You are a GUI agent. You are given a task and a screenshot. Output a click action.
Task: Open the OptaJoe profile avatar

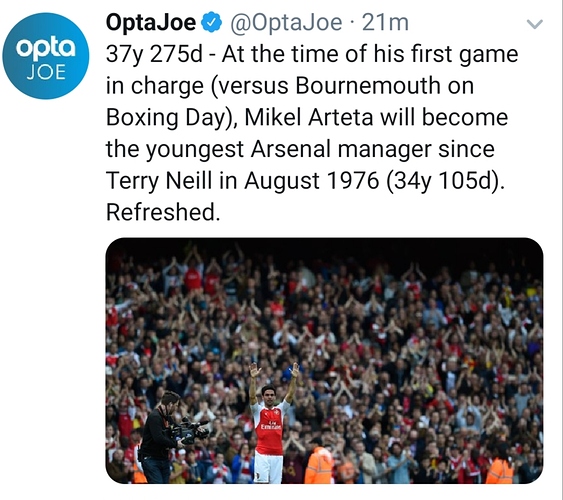click(x=46, y=56)
